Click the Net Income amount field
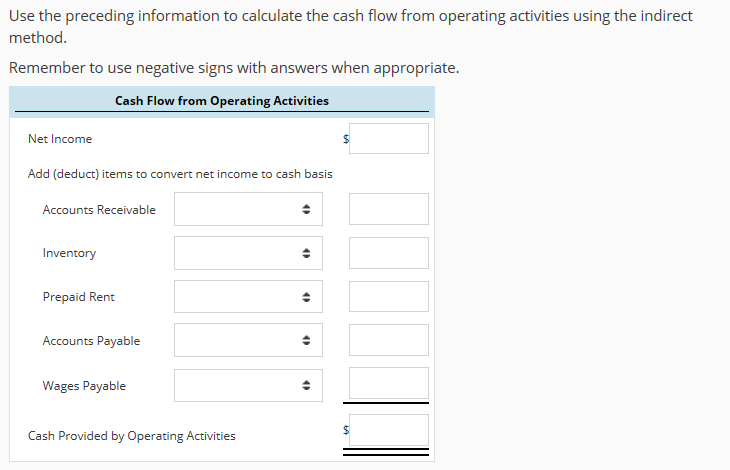Screen dimensions: 730x470 388,139
